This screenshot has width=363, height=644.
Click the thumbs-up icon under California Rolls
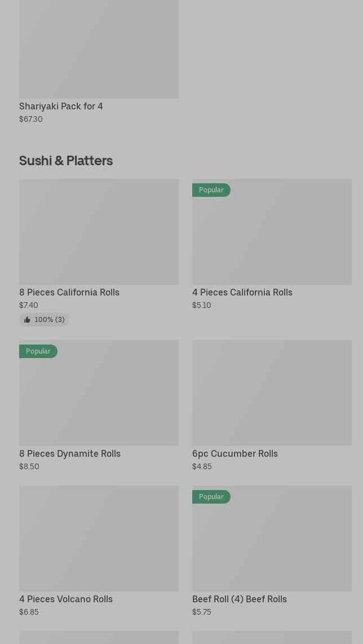click(x=27, y=320)
